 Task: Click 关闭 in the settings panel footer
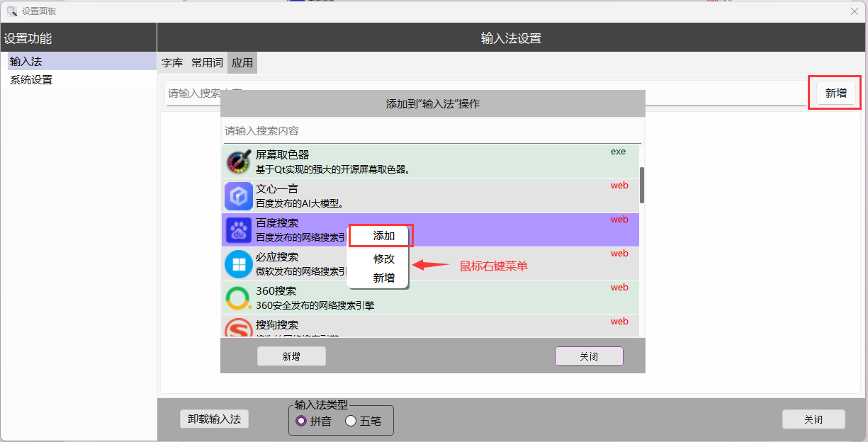(813, 419)
